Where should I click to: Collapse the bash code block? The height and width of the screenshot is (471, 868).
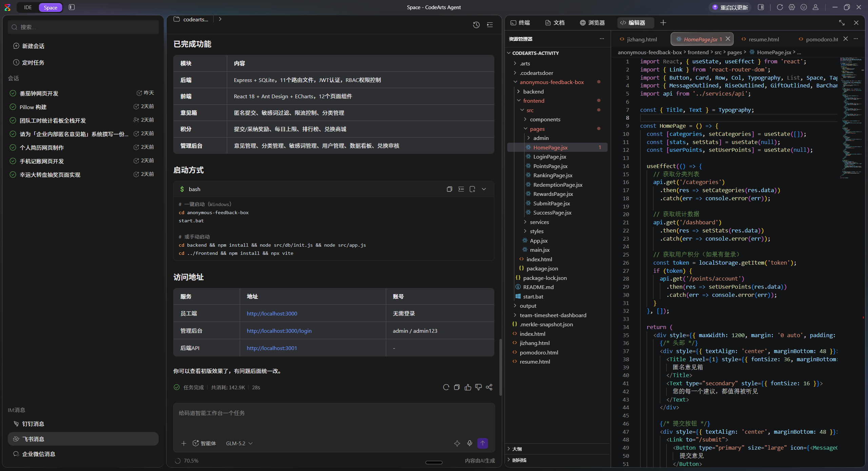[x=484, y=189]
